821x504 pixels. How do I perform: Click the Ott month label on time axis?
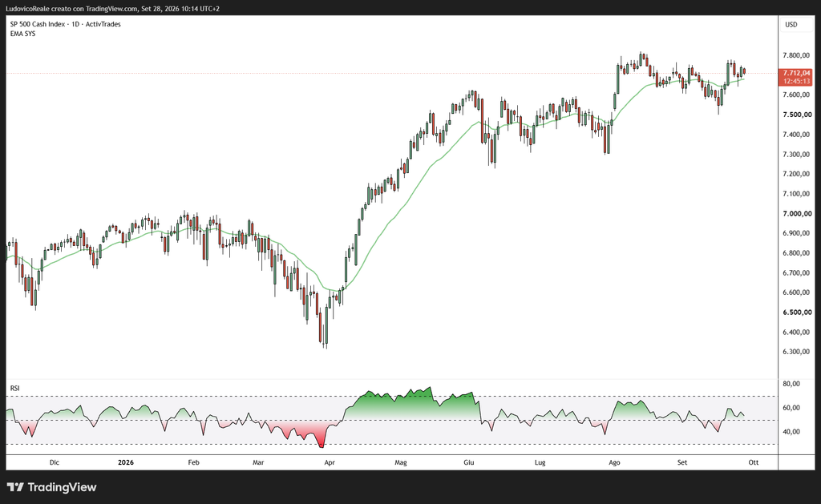click(753, 462)
